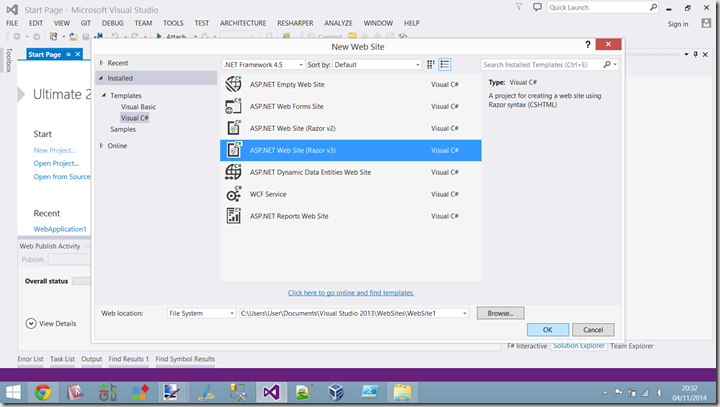This screenshot has width=720, height=407.
Task: Click the New Project toolbar icon
Action: point(54,36)
